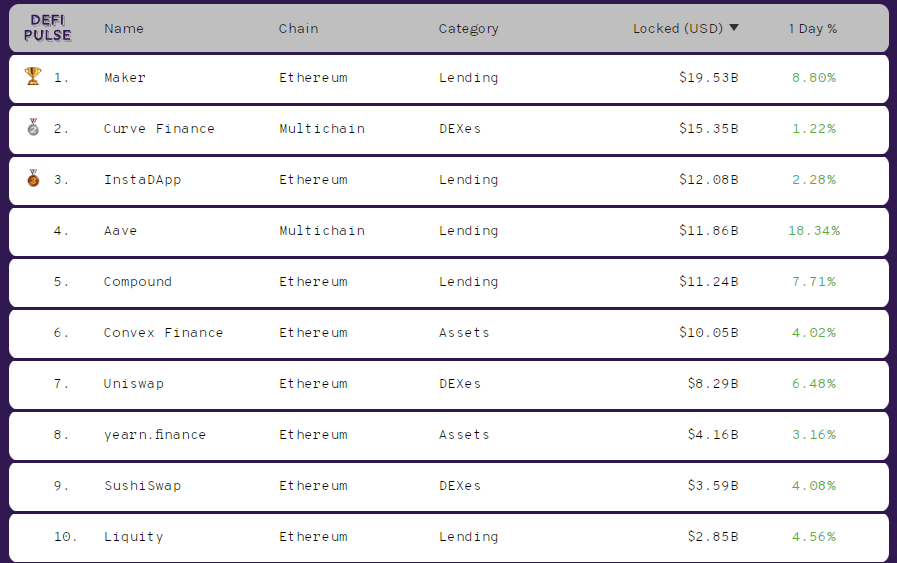Toggle the Locked (USD) sort arrow

[x=734, y=28]
